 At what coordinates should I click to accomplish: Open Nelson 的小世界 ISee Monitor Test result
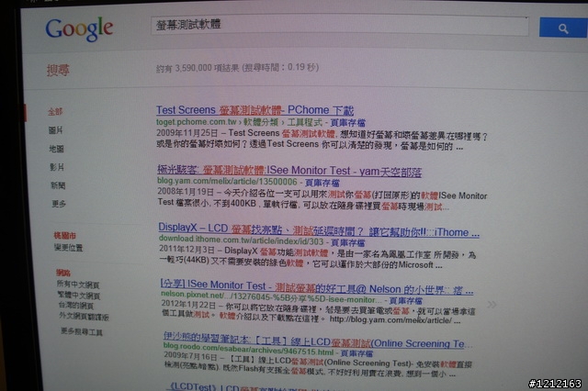[x=317, y=287]
